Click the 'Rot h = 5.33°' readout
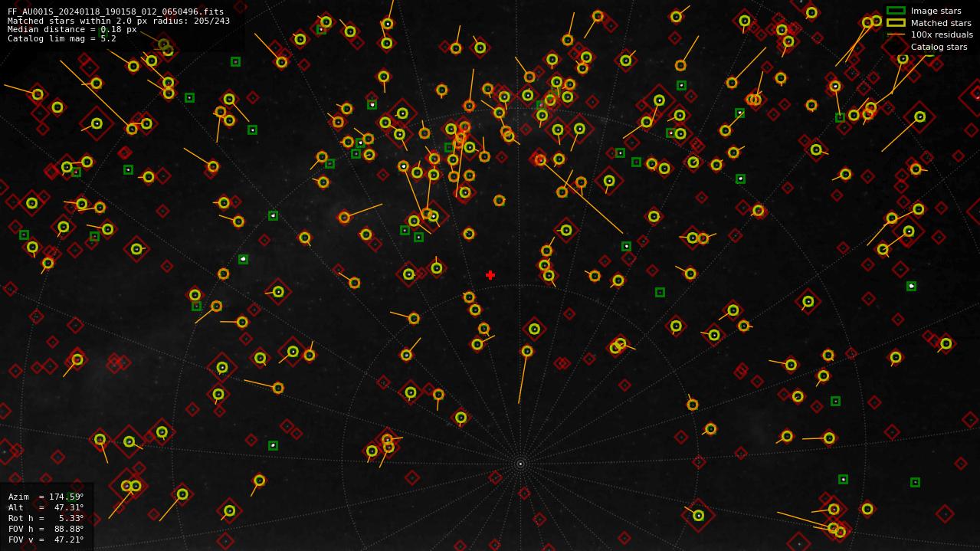The image size is (980, 551). 46,518
